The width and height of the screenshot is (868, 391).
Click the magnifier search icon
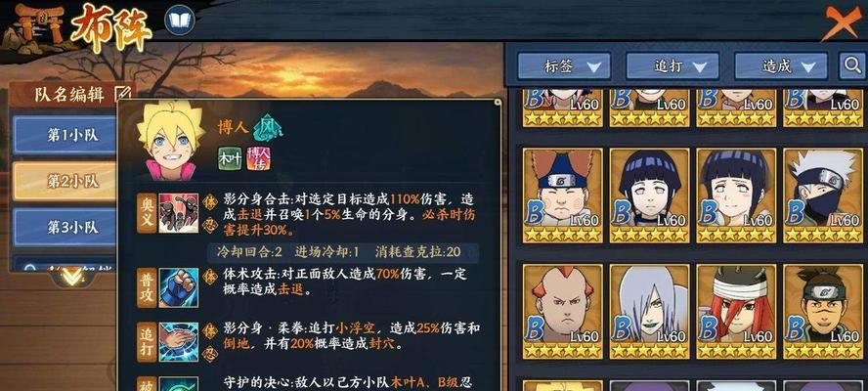coord(850,66)
